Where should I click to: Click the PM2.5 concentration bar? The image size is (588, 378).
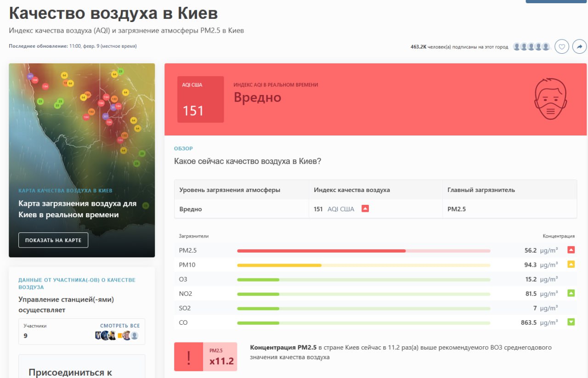tap(363, 251)
